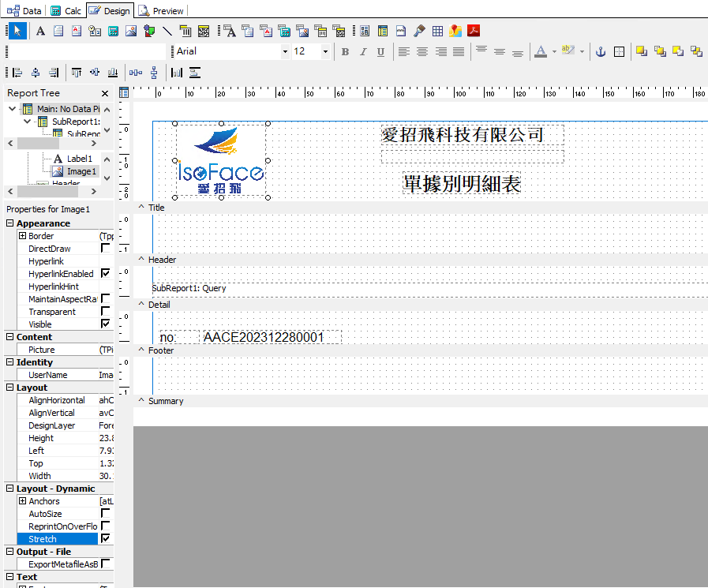Select the DBImage data tool

pyautogui.click(x=302, y=31)
